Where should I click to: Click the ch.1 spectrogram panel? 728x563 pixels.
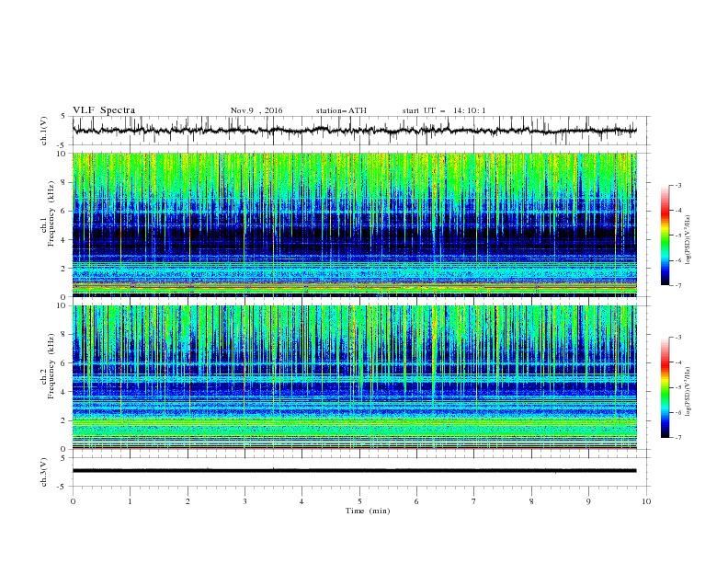[x=355, y=224]
